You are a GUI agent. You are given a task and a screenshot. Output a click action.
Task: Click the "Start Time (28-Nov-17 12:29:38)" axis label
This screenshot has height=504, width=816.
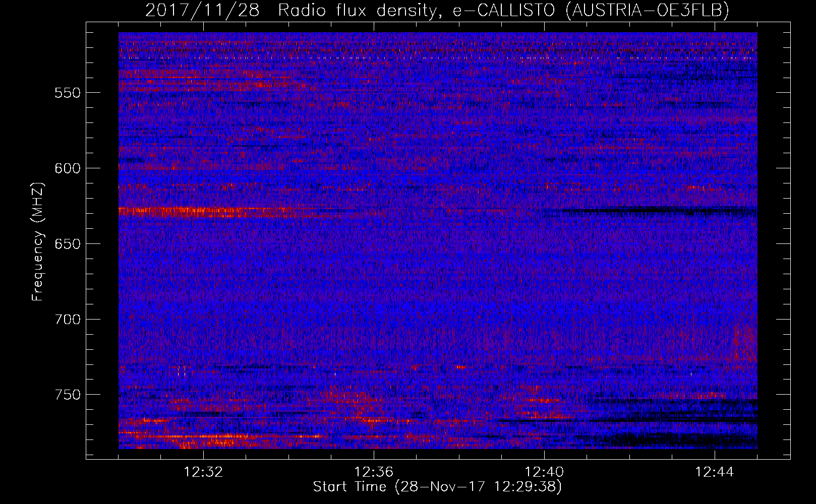437,487
